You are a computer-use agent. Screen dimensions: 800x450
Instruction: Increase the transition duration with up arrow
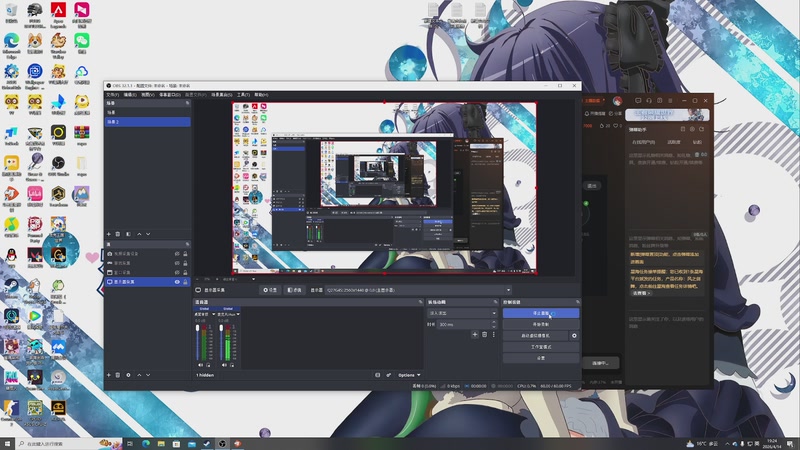point(494,322)
